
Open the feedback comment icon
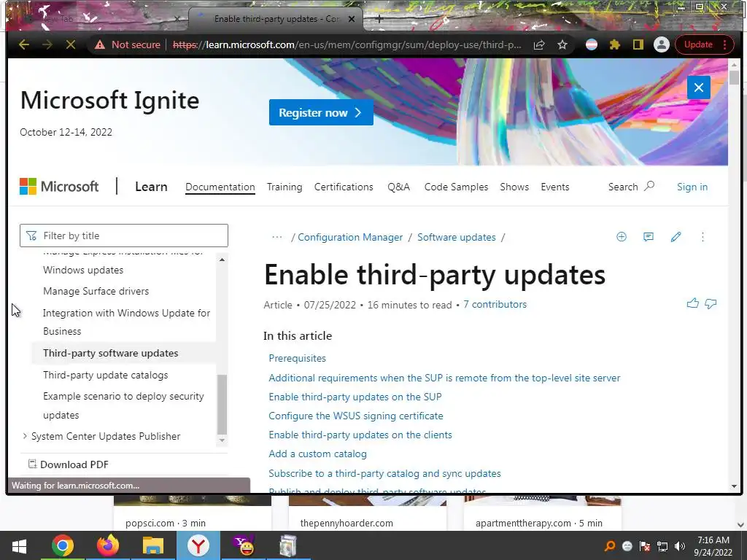649,237
